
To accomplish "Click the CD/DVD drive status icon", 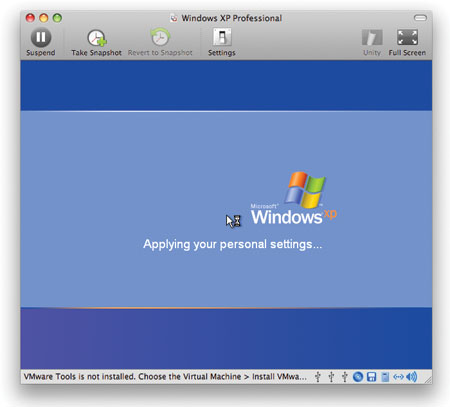I will [x=358, y=377].
